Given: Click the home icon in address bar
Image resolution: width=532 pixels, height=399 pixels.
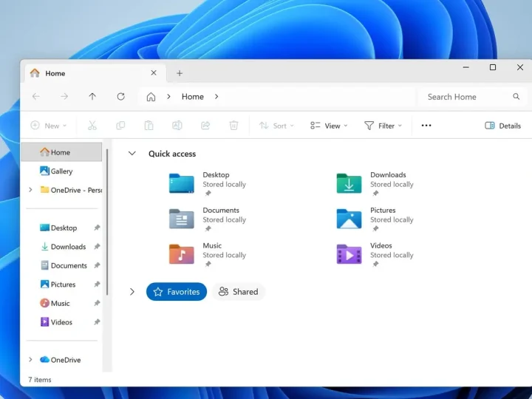Looking at the screenshot, I should 151,97.
